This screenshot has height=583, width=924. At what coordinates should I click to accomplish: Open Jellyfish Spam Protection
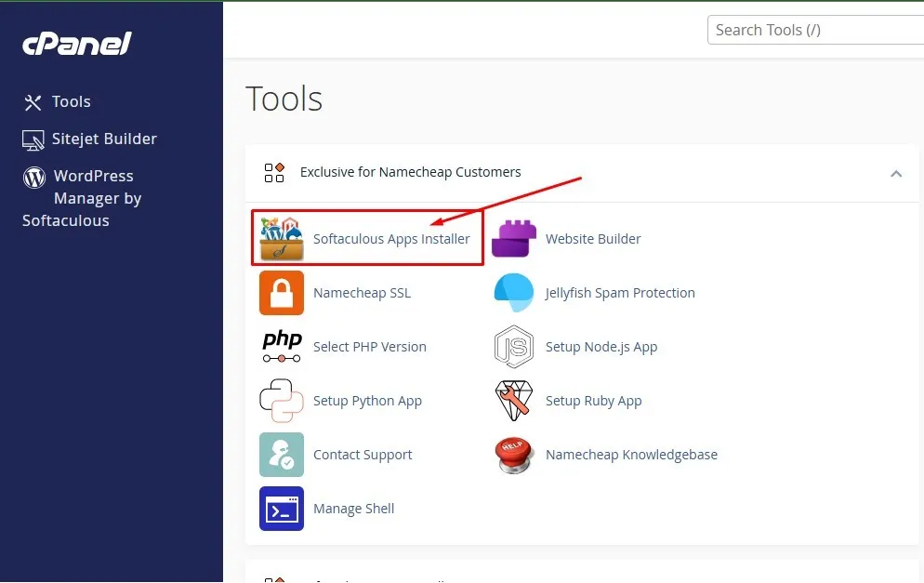620,293
